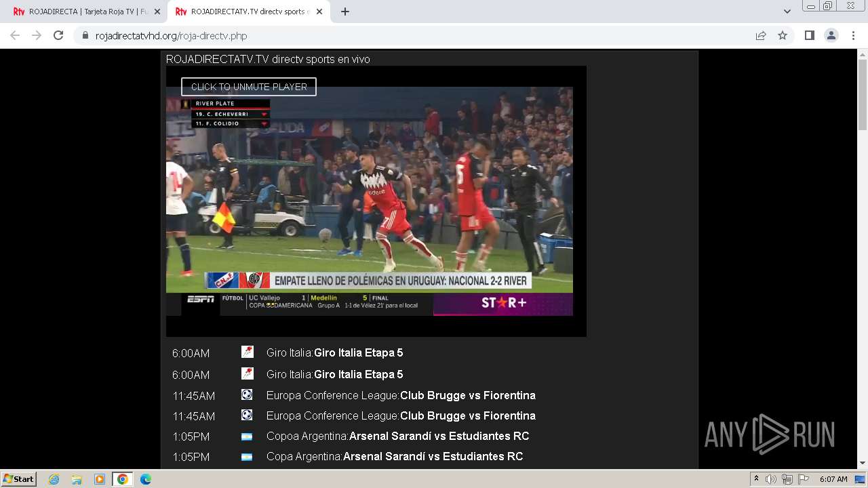Click the first 6:00AM time entry

[x=191, y=353]
